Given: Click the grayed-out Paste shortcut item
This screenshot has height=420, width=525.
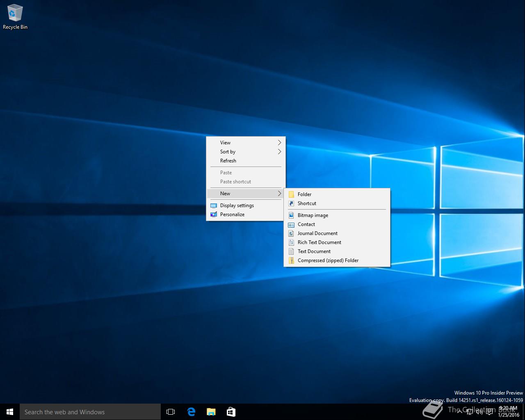Looking at the screenshot, I should (246, 182).
